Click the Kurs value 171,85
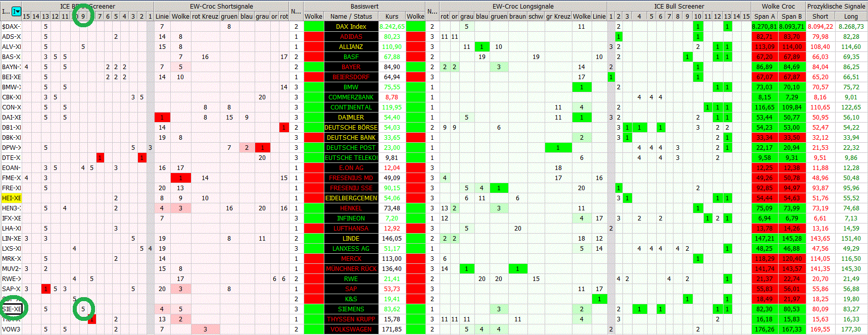Screen dimensions: 868x335 392,329
